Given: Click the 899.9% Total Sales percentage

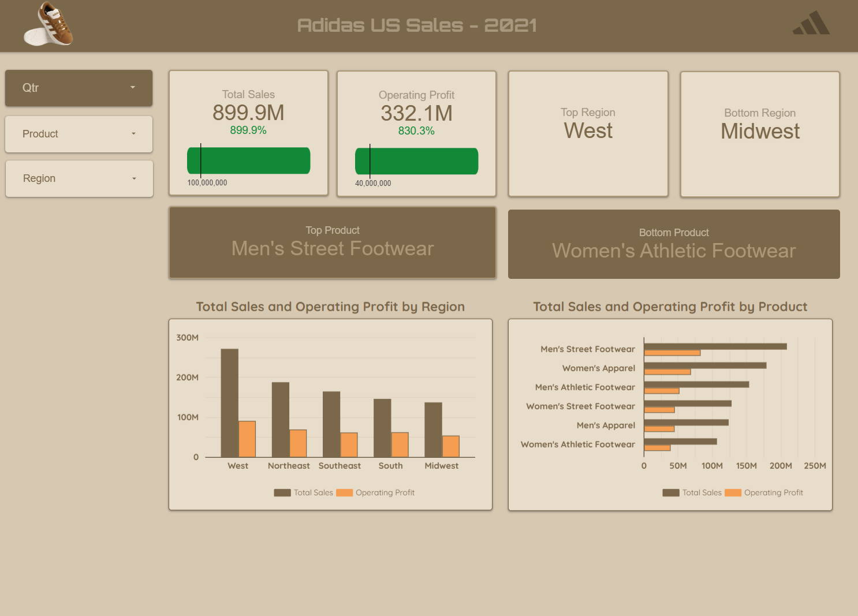Looking at the screenshot, I should 248,130.
